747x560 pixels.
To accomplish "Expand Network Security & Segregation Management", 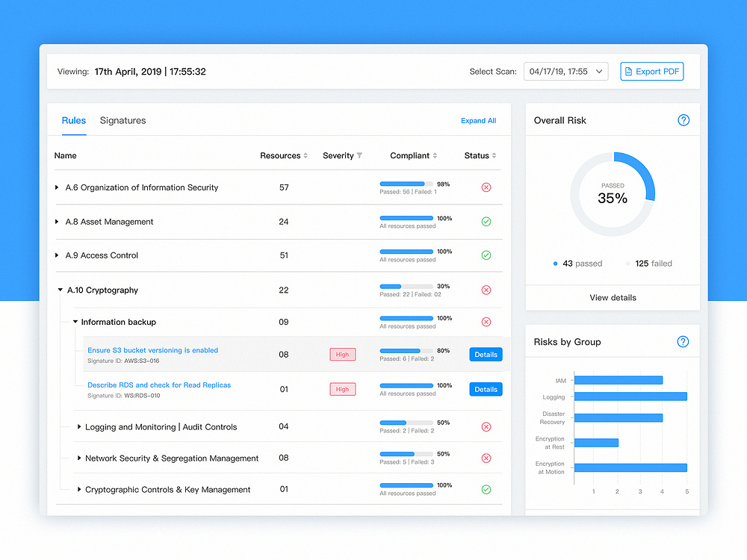I will tap(80, 458).
